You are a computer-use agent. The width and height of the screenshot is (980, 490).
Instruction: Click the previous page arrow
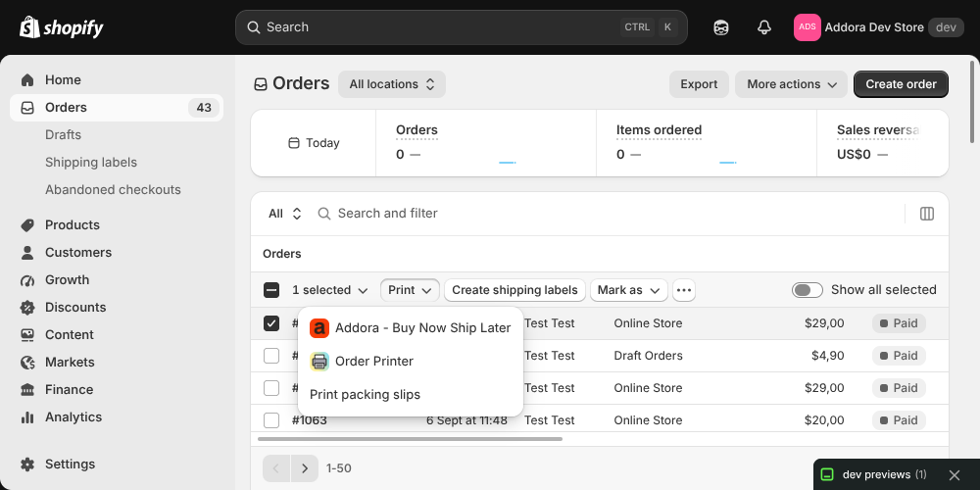pos(276,468)
